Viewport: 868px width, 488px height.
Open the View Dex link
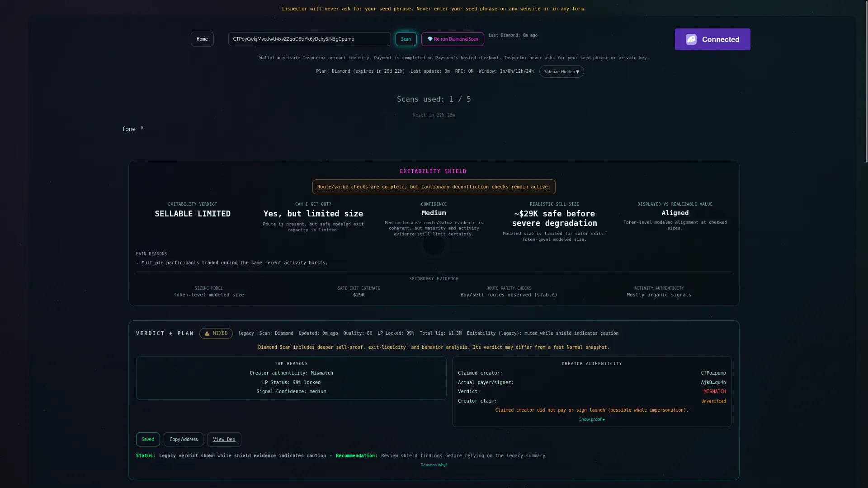[x=224, y=439]
